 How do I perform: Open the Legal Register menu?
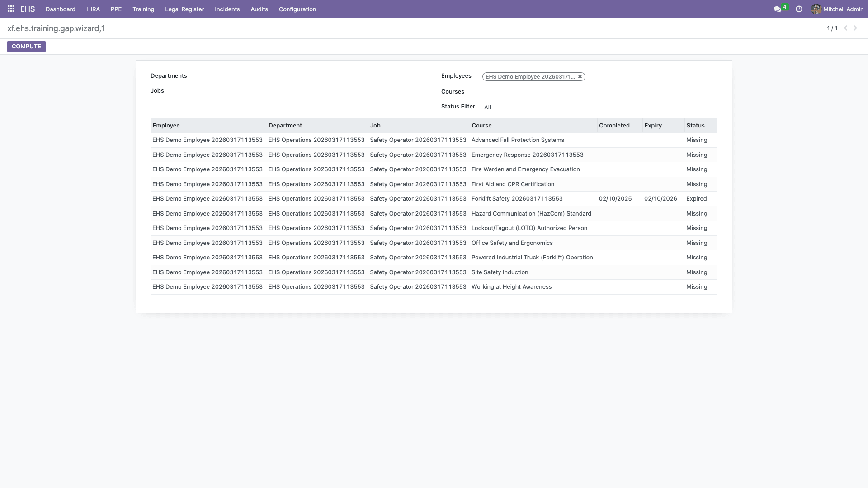(x=184, y=9)
